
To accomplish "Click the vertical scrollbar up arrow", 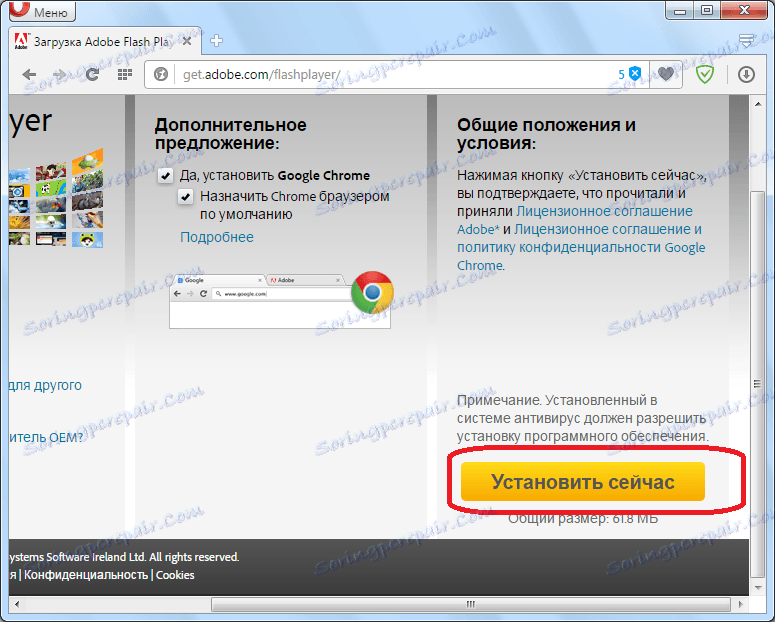I will (x=758, y=104).
